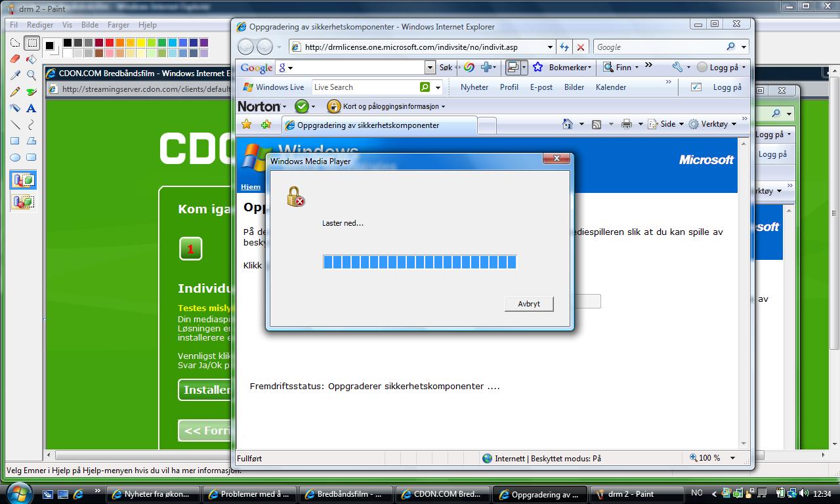This screenshot has width=840, height=504.
Task: Expand Kort og påloggingsinformasjon dropdown
Action: point(443,106)
